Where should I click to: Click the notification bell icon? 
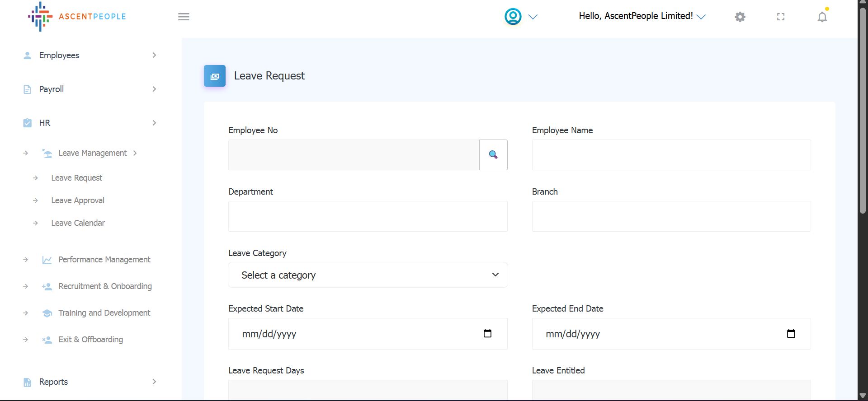[x=822, y=17]
